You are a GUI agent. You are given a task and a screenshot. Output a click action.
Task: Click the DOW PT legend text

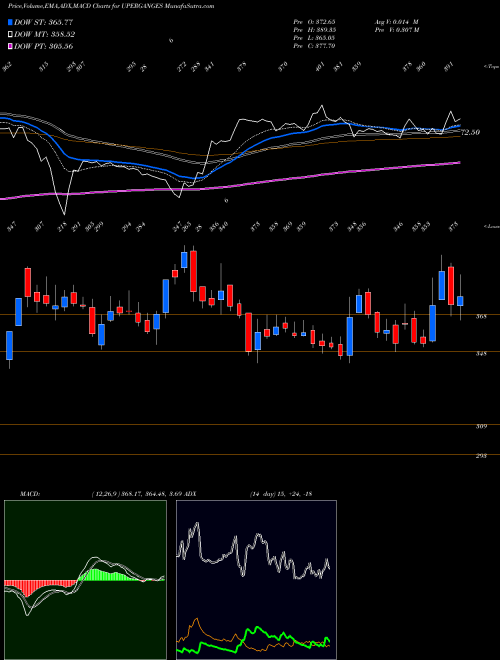pos(44,47)
